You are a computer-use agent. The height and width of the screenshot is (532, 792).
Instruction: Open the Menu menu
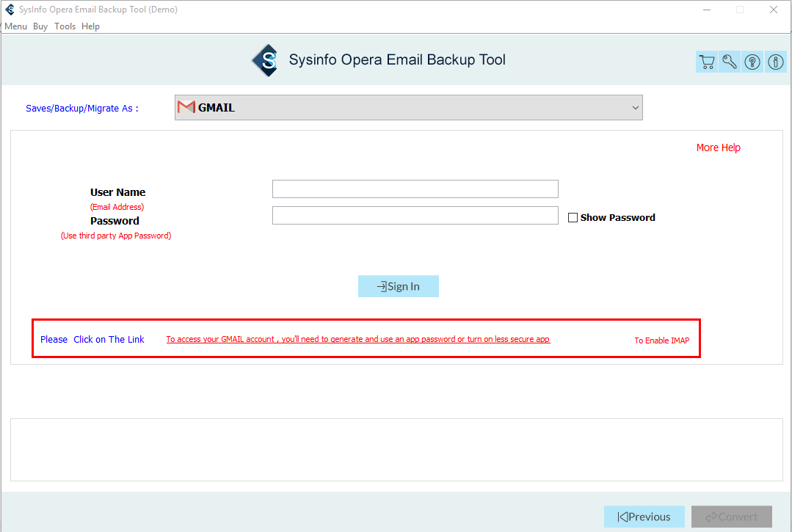pyautogui.click(x=15, y=26)
